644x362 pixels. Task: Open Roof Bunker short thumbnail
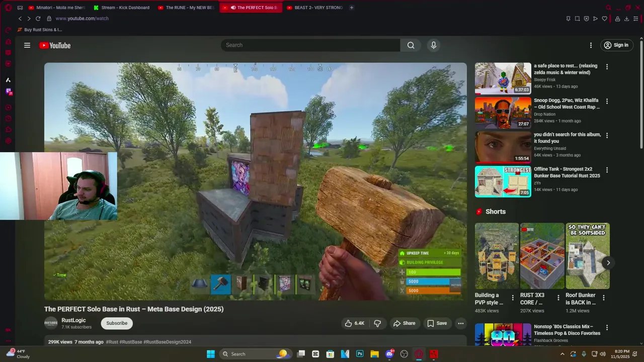[588, 256]
